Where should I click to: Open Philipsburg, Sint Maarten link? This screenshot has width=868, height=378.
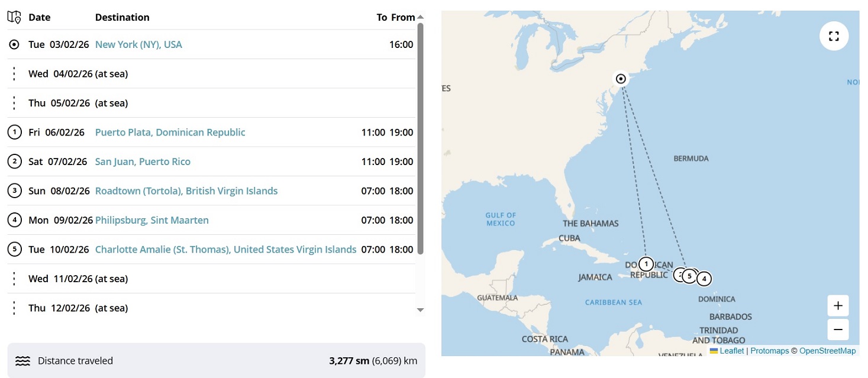tap(151, 220)
